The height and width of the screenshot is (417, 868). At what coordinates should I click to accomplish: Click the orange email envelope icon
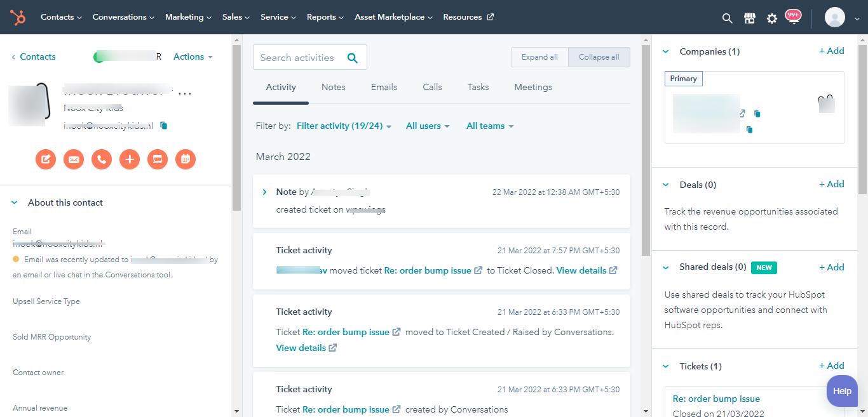tap(74, 159)
